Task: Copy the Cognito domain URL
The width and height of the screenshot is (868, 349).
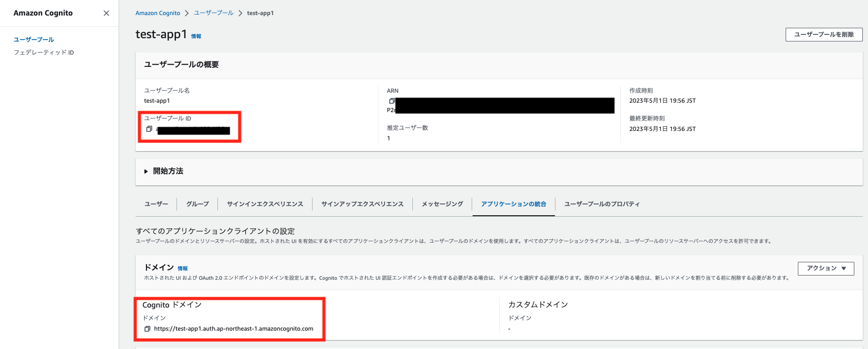Action: point(147,329)
